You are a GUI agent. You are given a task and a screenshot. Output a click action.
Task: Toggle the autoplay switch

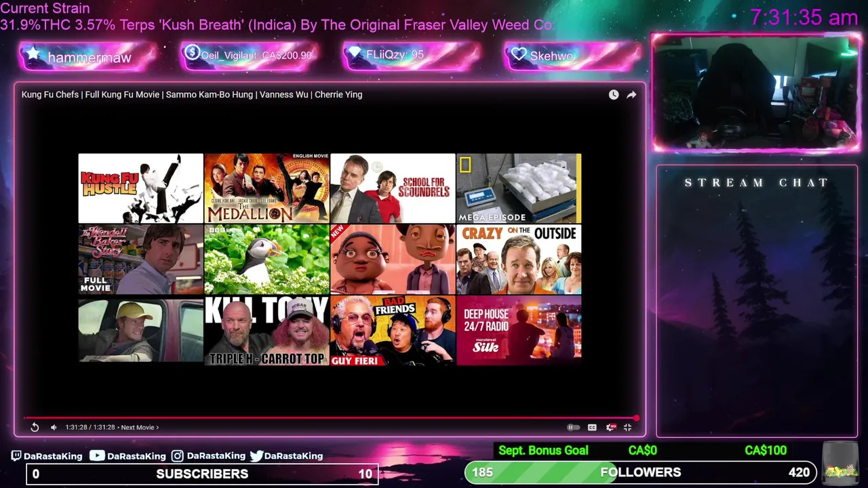(573, 427)
